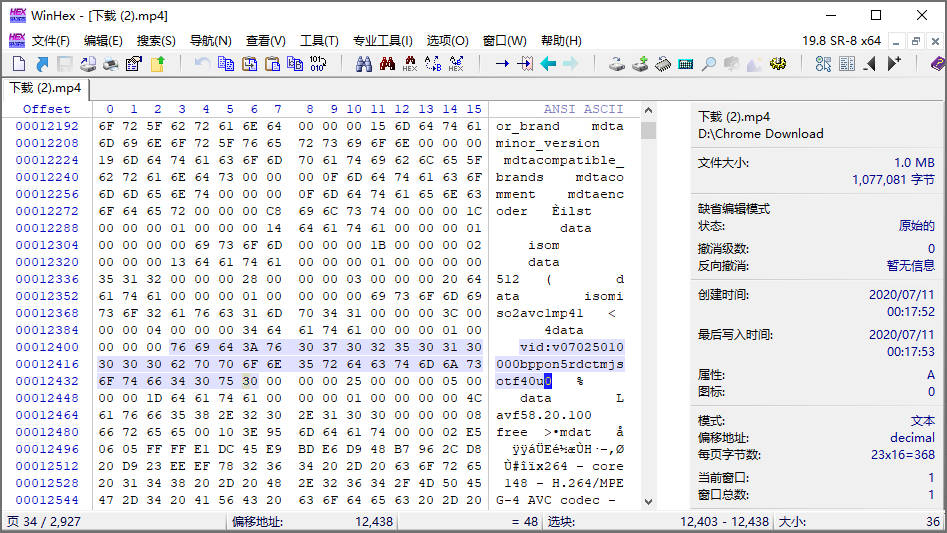Open the calculator icon in toolbar
Viewport: 947px width, 533px height.
click(686, 64)
